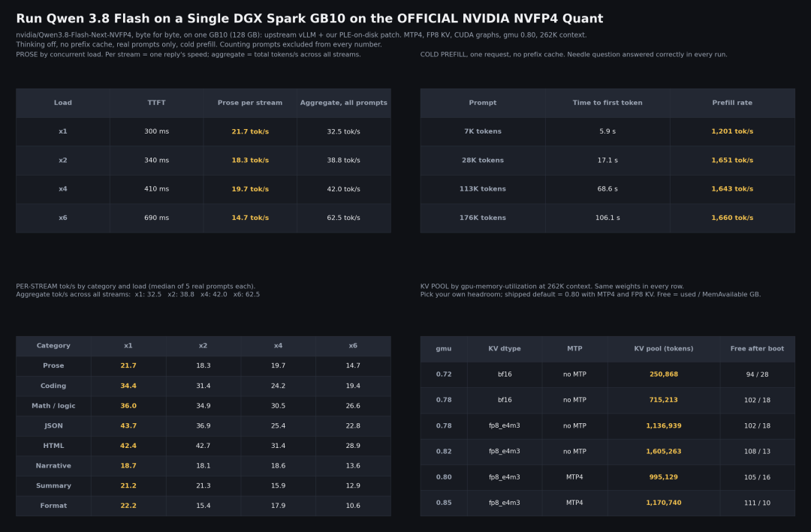Click the "5.9 s" time value

pos(607,131)
